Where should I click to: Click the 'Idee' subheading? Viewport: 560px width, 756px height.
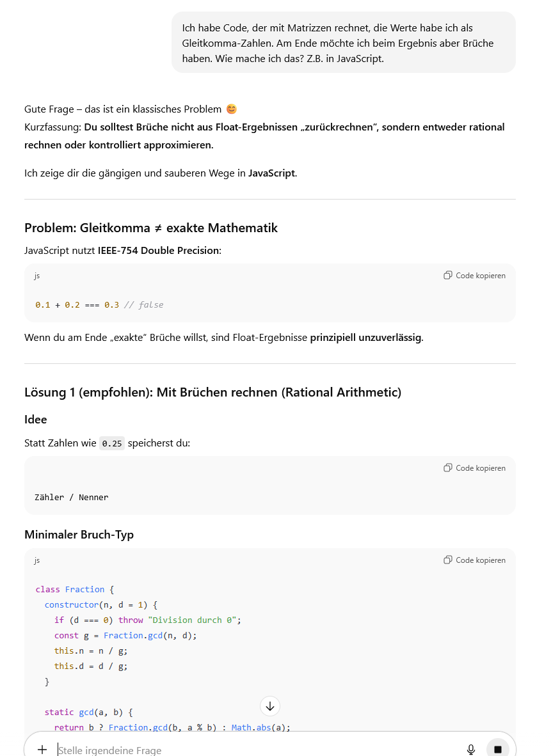click(x=36, y=420)
